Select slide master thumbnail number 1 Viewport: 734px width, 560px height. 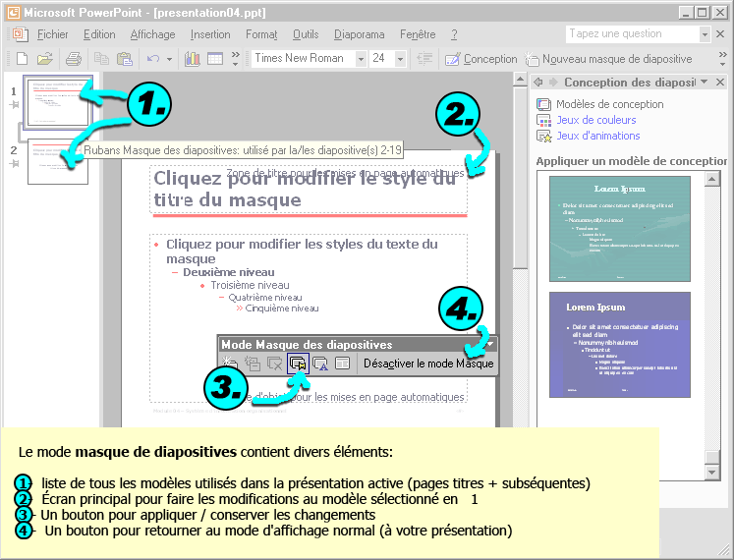coord(58,102)
